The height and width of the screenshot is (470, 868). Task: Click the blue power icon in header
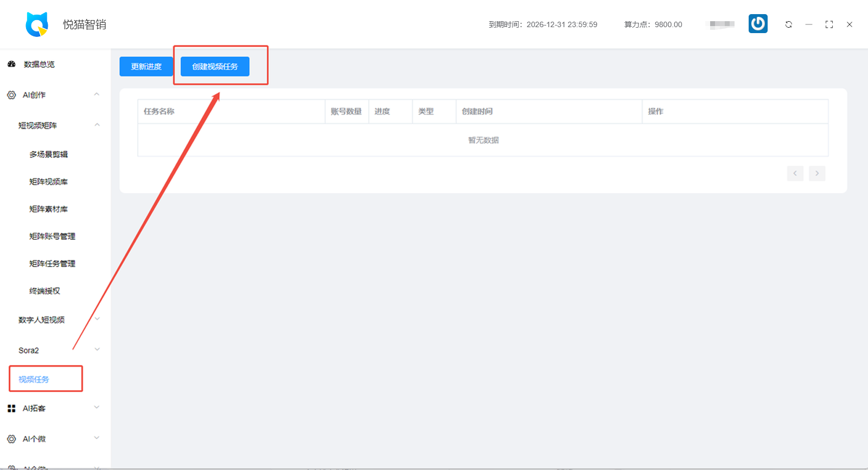758,24
